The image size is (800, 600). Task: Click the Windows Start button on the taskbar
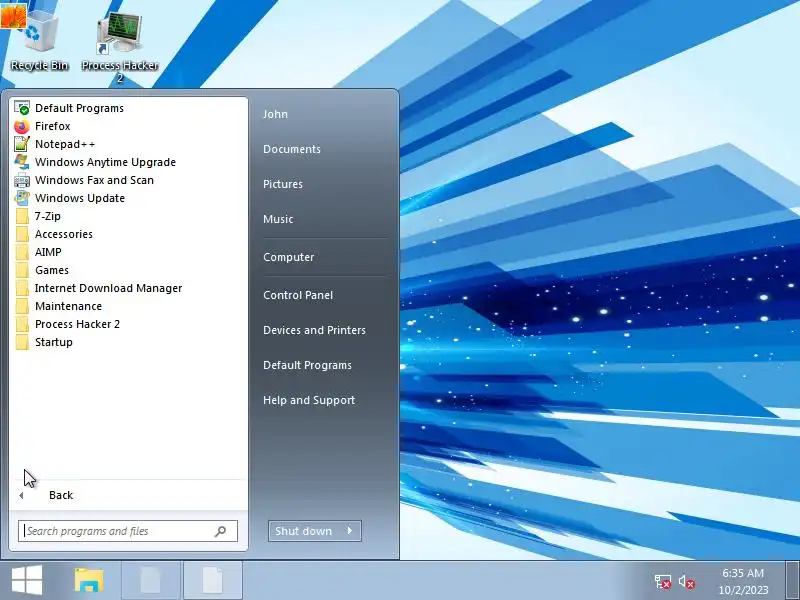pyautogui.click(x=27, y=580)
